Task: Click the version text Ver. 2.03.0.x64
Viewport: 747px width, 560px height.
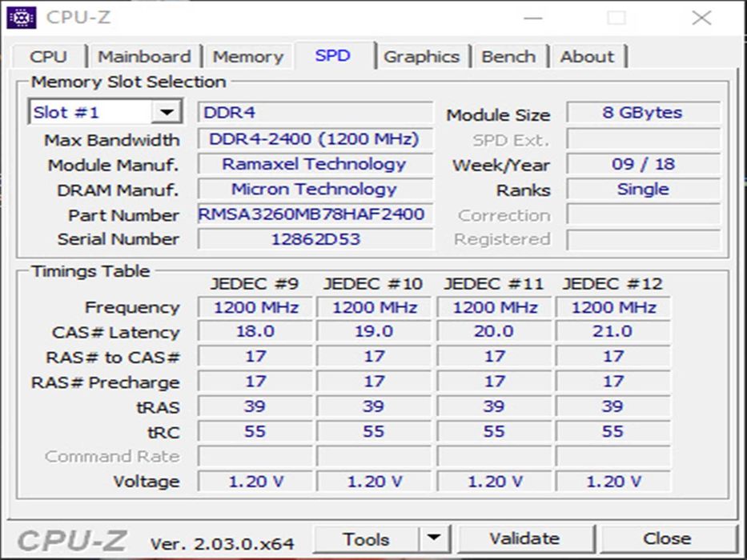Action: coord(222,543)
